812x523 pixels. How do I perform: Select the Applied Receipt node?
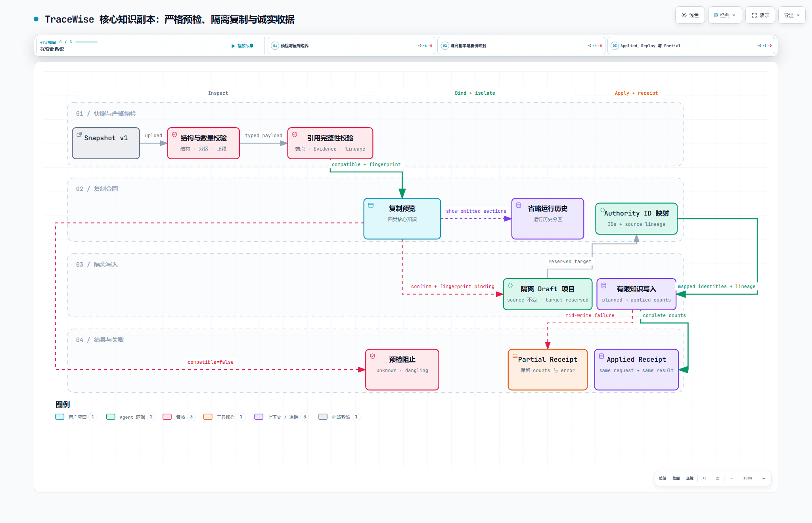coord(636,370)
